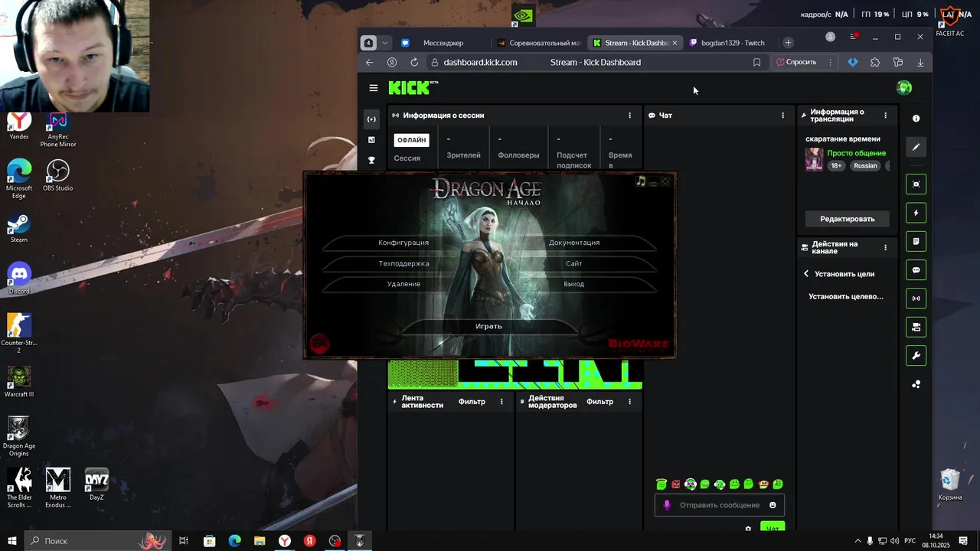This screenshot has height=551, width=980.
Task: Open options menu of Действия модераторов panel
Action: [x=630, y=401]
